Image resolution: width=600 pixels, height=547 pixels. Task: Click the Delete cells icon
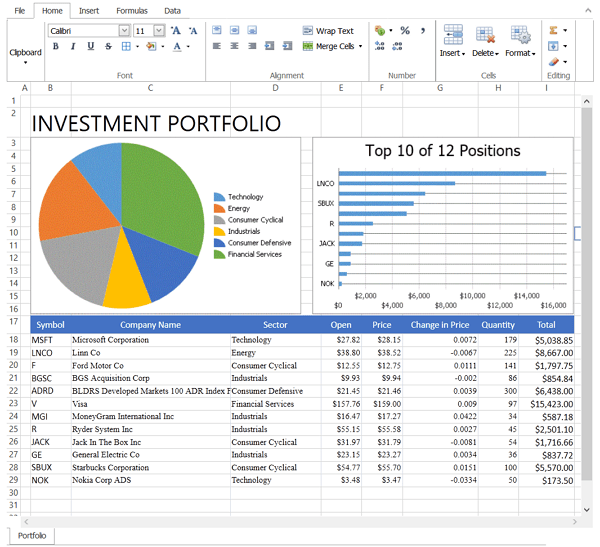pyautogui.click(x=485, y=34)
